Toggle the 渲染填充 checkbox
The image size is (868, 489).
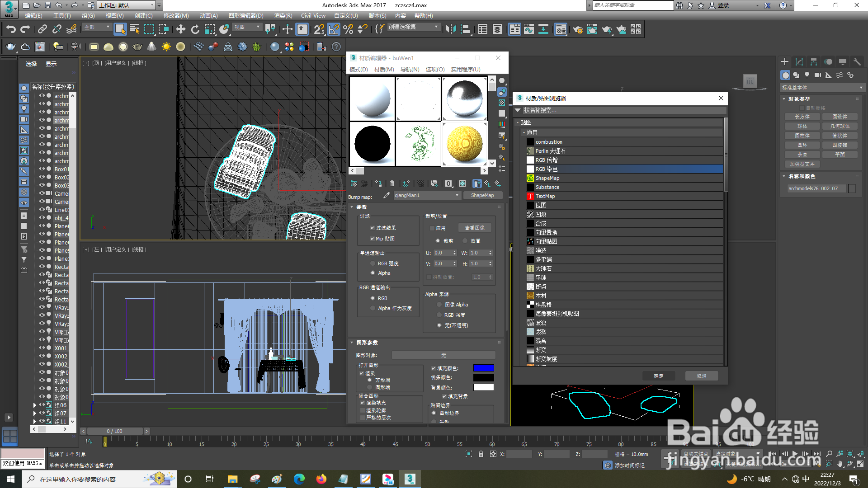click(x=363, y=403)
